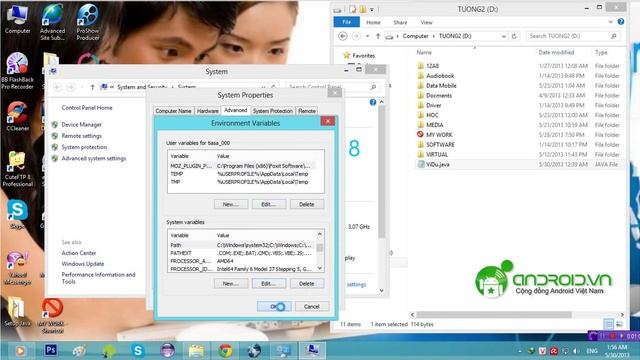
Task: Open the Share ribbon tab
Action: (x=400, y=22)
